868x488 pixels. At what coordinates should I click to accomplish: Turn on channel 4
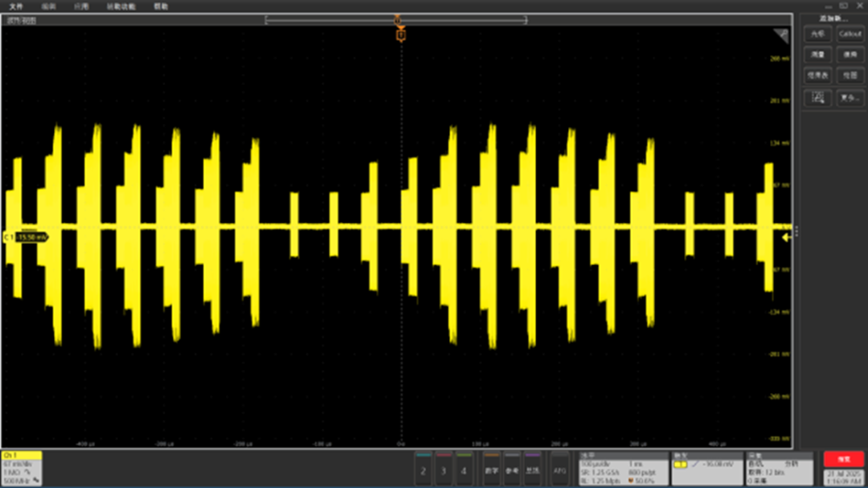point(464,470)
